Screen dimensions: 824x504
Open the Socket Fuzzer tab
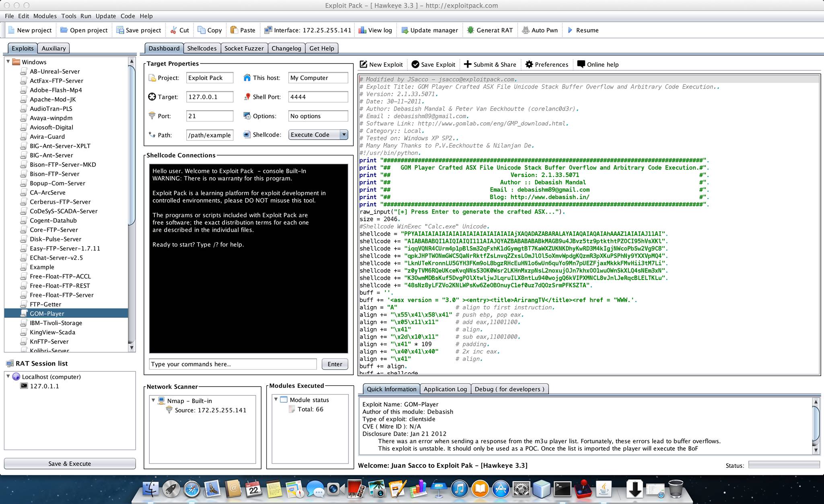(x=244, y=48)
